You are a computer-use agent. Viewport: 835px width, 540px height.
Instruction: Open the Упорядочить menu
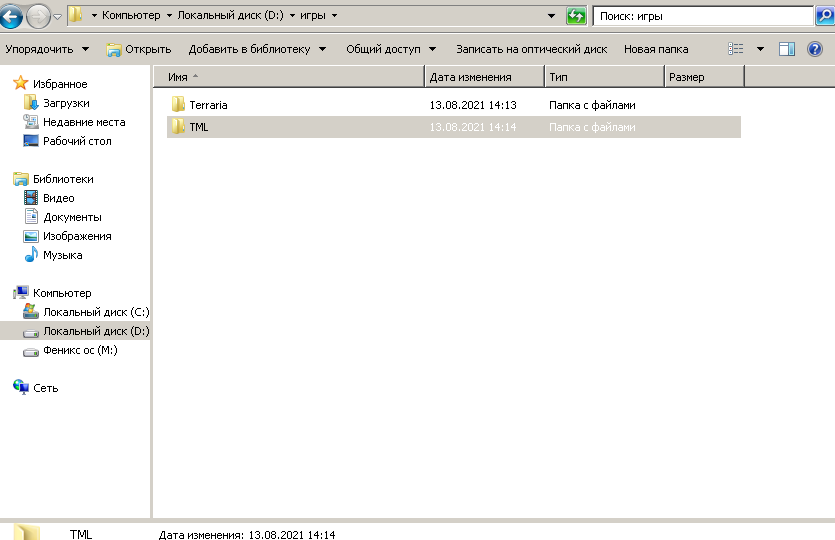point(47,49)
